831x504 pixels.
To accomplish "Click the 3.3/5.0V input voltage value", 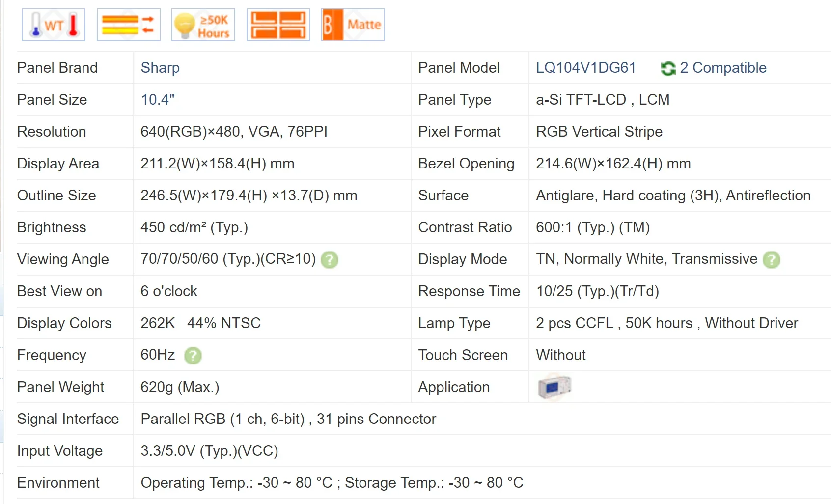I will 209,451.
